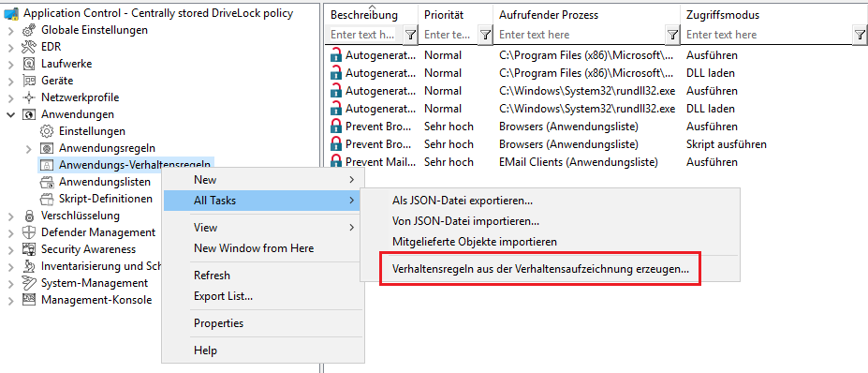Image resolution: width=868 pixels, height=373 pixels.
Task: Click the Security Awareness icon
Action: click(29, 249)
